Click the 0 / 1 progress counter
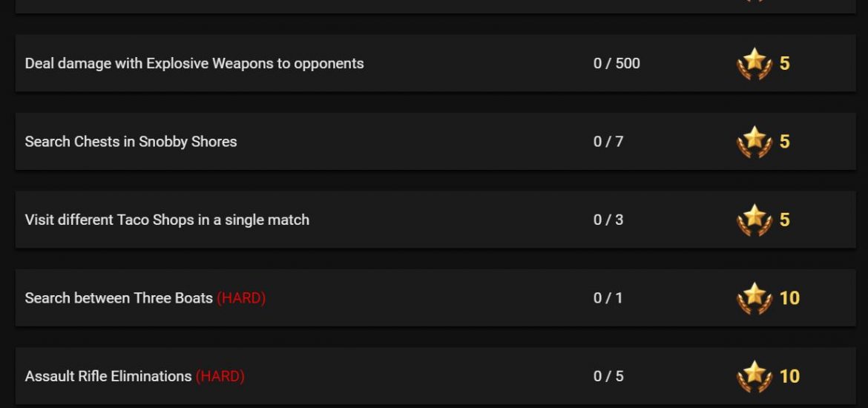The image size is (868, 408). click(608, 297)
